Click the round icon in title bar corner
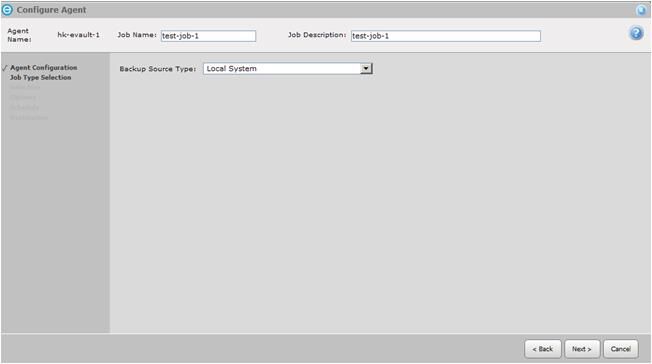 (641, 10)
